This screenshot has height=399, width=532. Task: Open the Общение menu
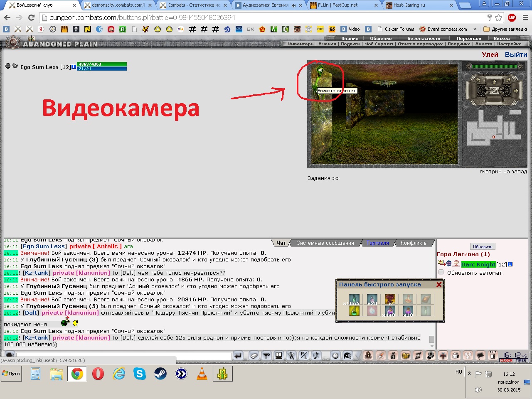pos(381,38)
